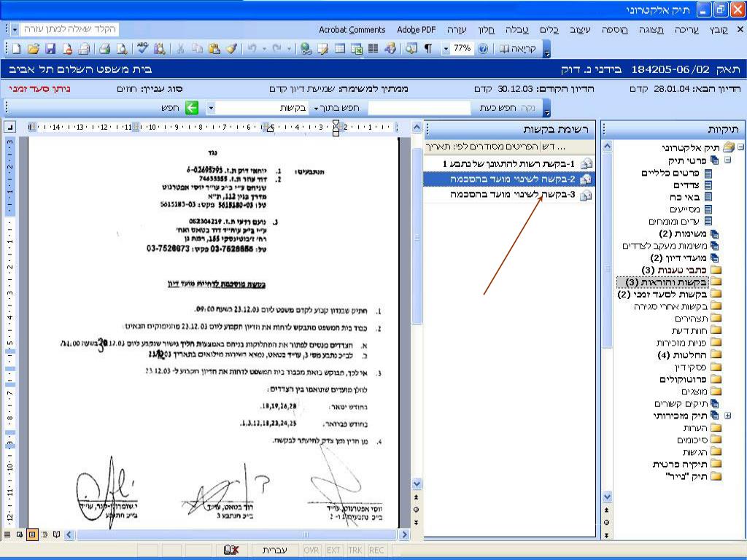Open the פרטים כלליים tree item
Image resolution: width=747 pixels, height=560 pixels.
676,173
